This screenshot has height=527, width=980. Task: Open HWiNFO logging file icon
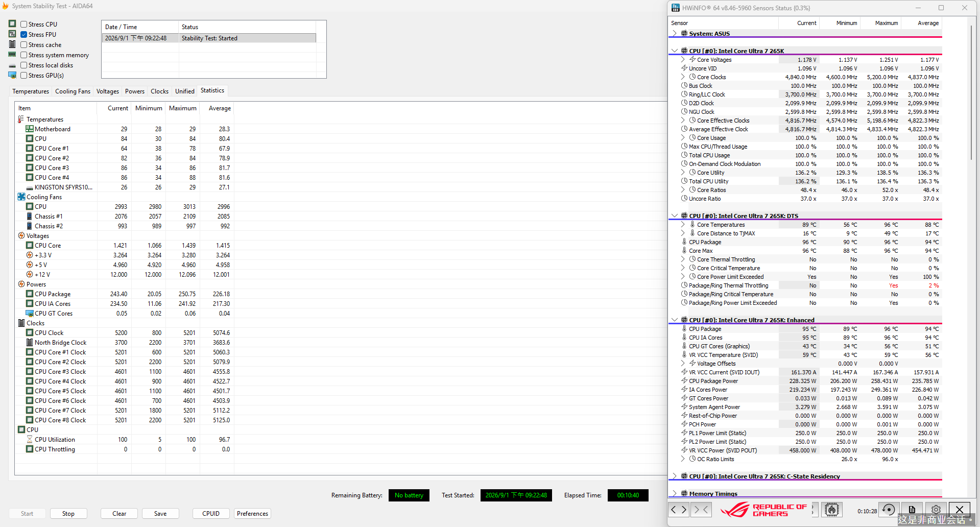pos(912,510)
